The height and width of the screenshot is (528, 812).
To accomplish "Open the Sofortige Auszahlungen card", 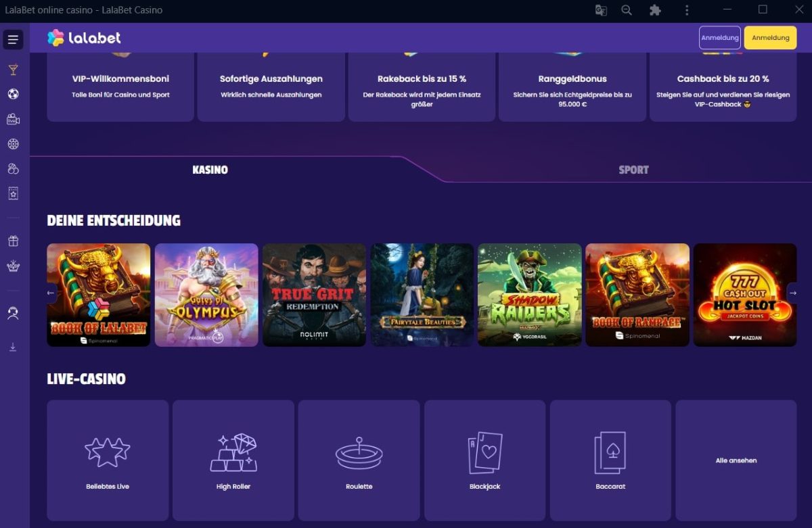I will click(271, 87).
